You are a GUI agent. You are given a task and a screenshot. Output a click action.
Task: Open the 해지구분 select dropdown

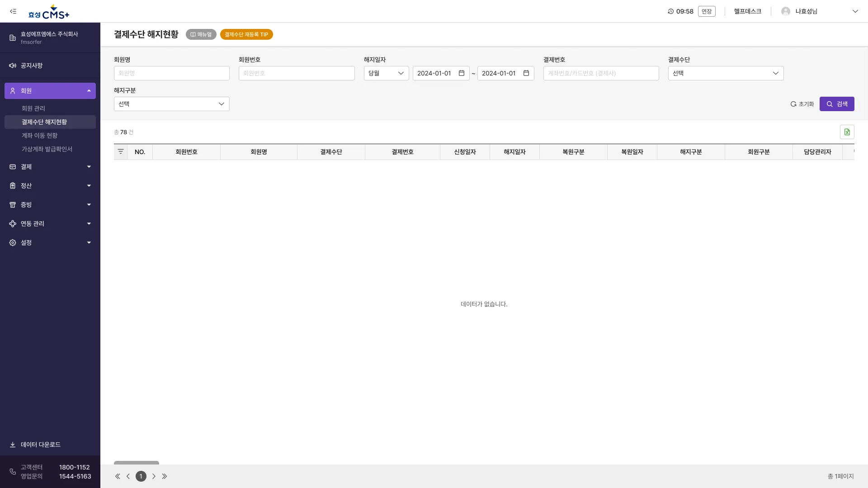tap(171, 104)
